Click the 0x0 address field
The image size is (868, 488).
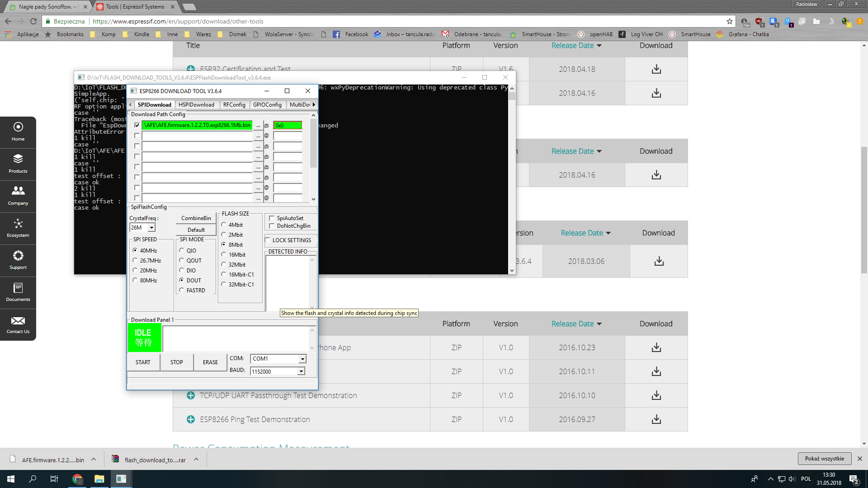coord(288,126)
